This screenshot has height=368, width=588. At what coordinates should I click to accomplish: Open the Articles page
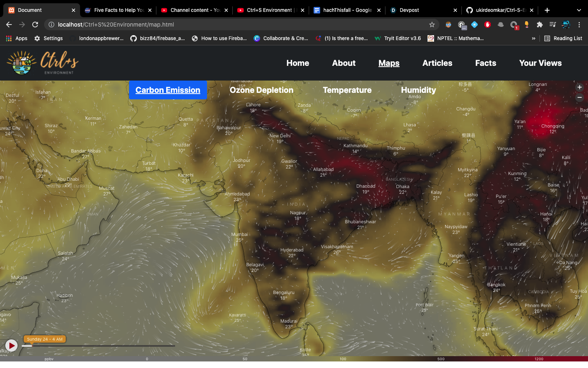click(437, 63)
